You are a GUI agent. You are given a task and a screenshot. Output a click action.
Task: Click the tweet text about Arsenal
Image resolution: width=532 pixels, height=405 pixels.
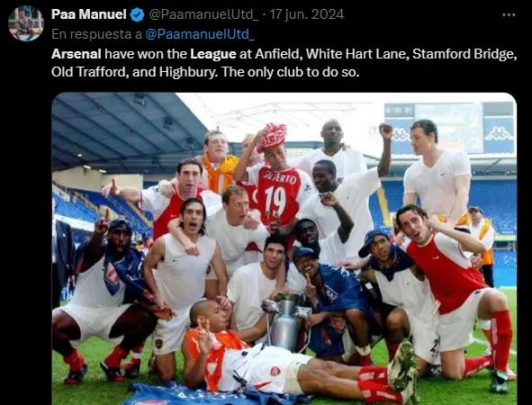click(x=284, y=63)
